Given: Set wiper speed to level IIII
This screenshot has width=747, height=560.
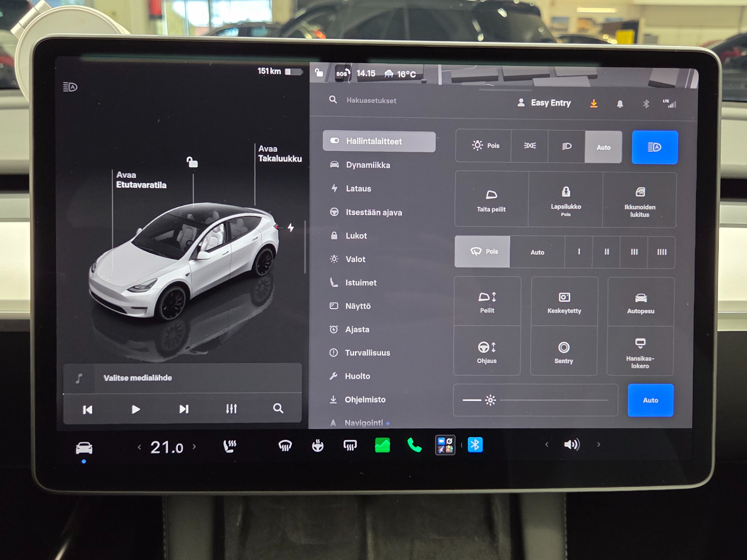Looking at the screenshot, I should (x=661, y=252).
